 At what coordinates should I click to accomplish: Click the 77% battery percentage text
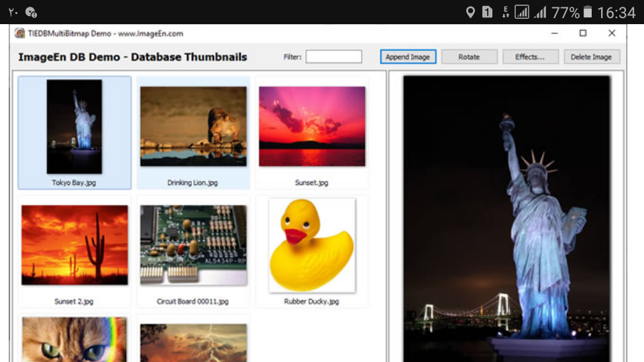click(x=566, y=13)
